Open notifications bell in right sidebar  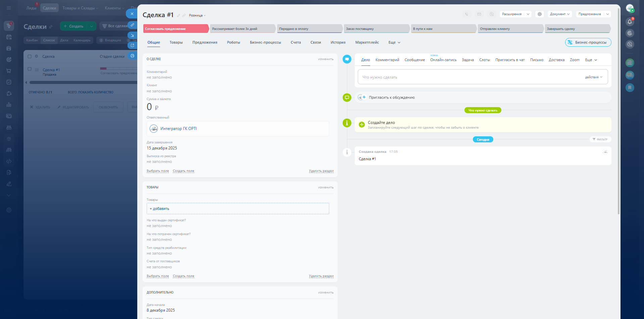pos(630,22)
